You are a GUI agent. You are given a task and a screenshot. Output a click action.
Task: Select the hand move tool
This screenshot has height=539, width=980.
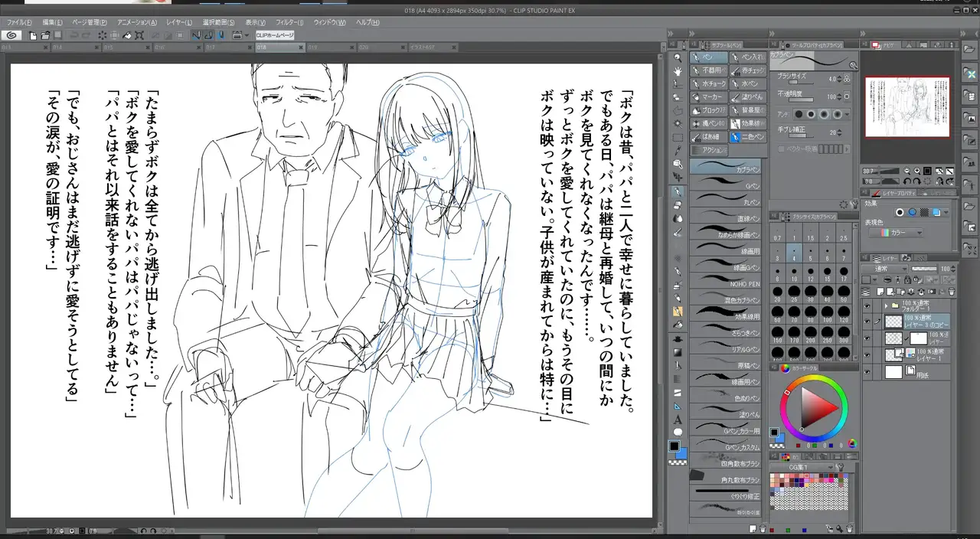tap(678, 71)
